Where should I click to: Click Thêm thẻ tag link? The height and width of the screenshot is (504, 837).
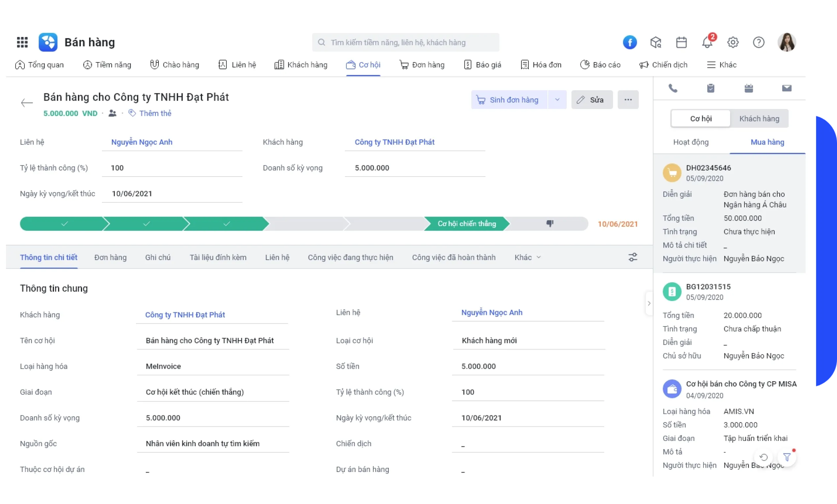tap(150, 113)
